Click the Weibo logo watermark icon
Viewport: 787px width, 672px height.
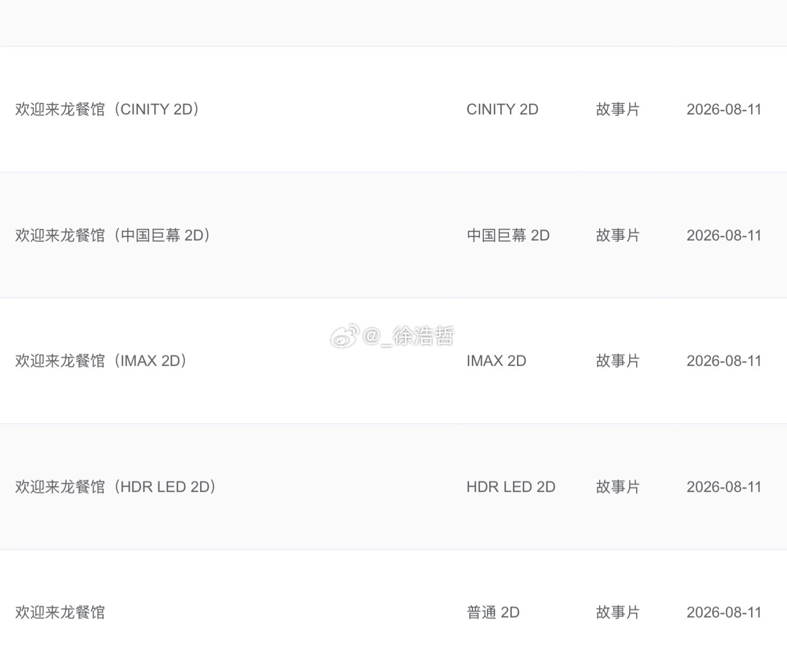click(x=345, y=336)
